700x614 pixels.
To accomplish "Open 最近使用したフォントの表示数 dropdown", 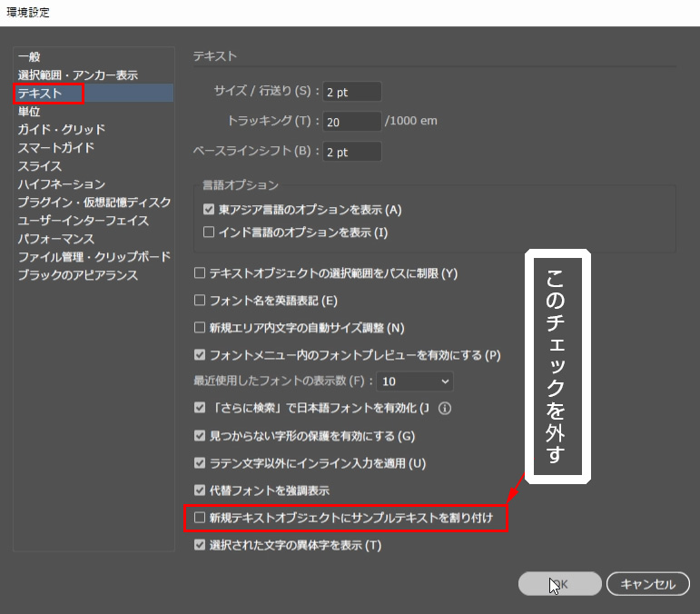I will [415, 381].
